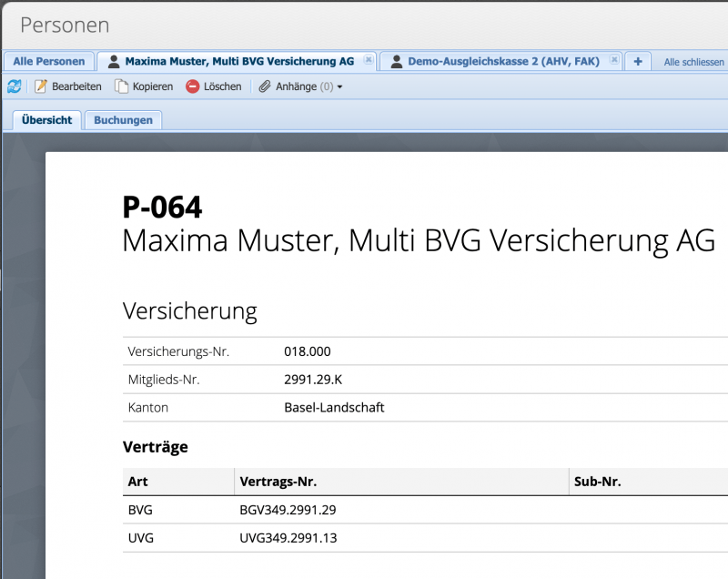This screenshot has height=579, width=728.
Task: Click the Kopieren button
Action: click(144, 86)
